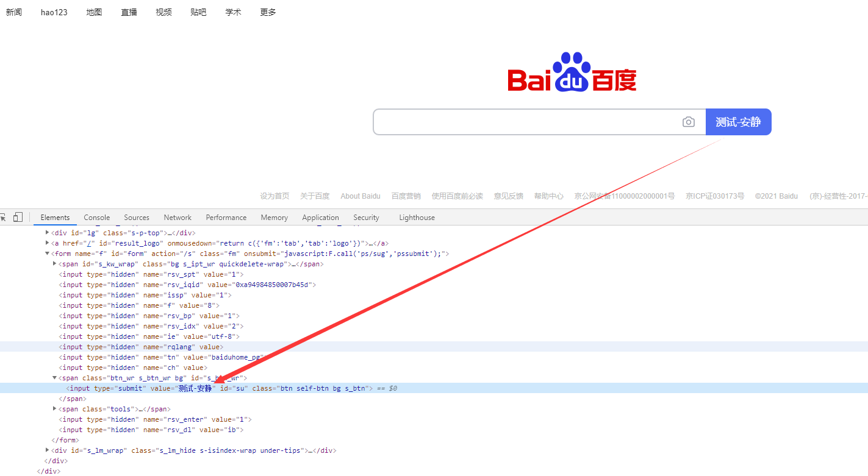Screen dimensions: 868x476
Task: Open the 新闻 link
Action: click(14, 12)
